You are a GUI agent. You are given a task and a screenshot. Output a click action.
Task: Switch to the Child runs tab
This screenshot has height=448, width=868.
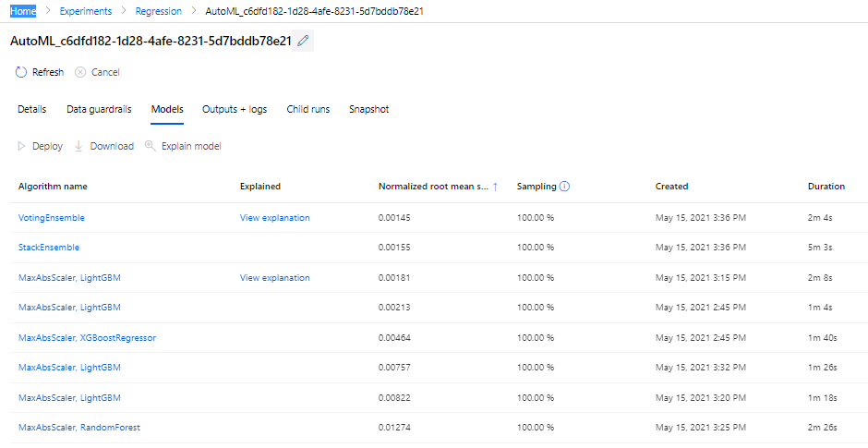tap(307, 109)
